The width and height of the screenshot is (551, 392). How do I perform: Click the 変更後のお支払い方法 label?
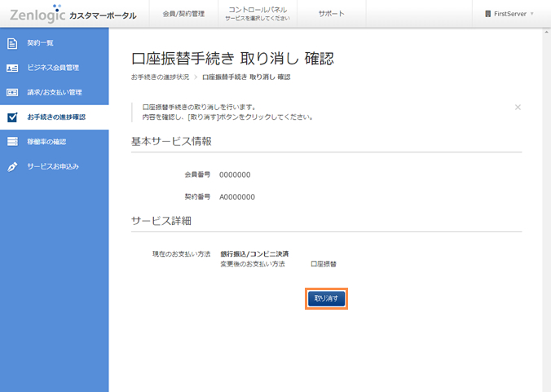tap(253, 264)
